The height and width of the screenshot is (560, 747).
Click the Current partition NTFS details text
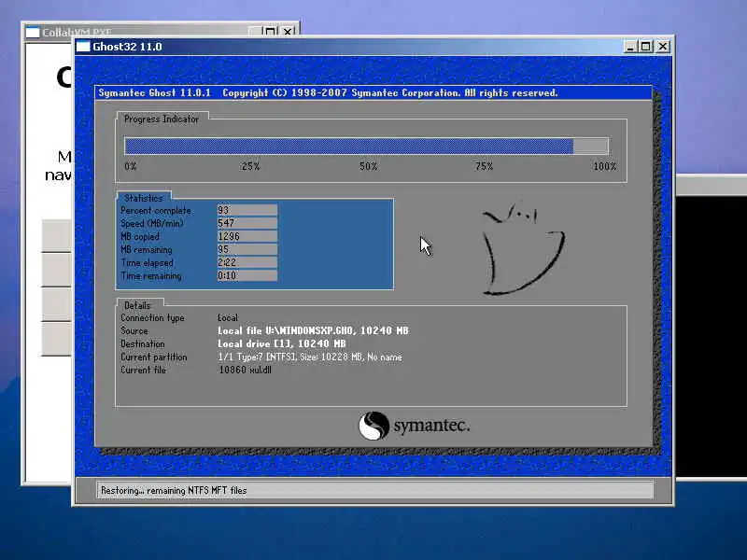[310, 357]
